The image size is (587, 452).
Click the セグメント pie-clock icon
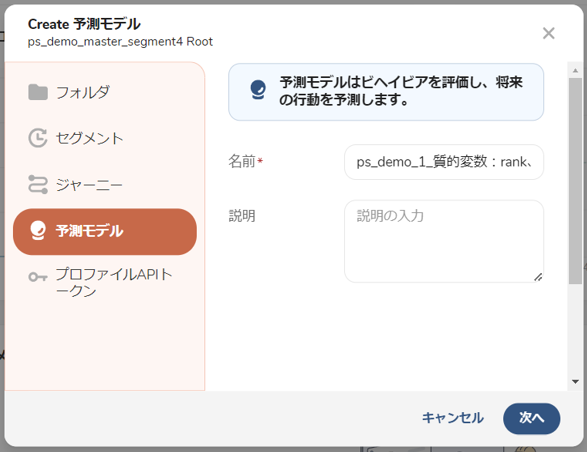[38, 138]
